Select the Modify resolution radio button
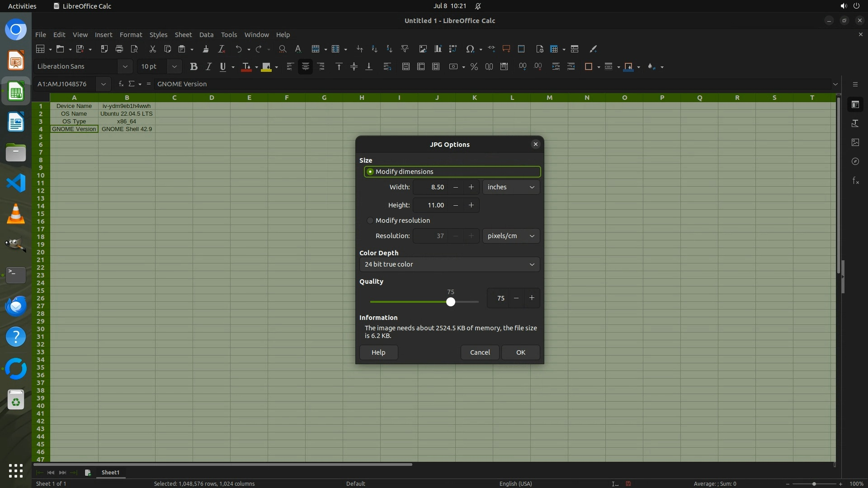868x488 pixels. (x=370, y=221)
